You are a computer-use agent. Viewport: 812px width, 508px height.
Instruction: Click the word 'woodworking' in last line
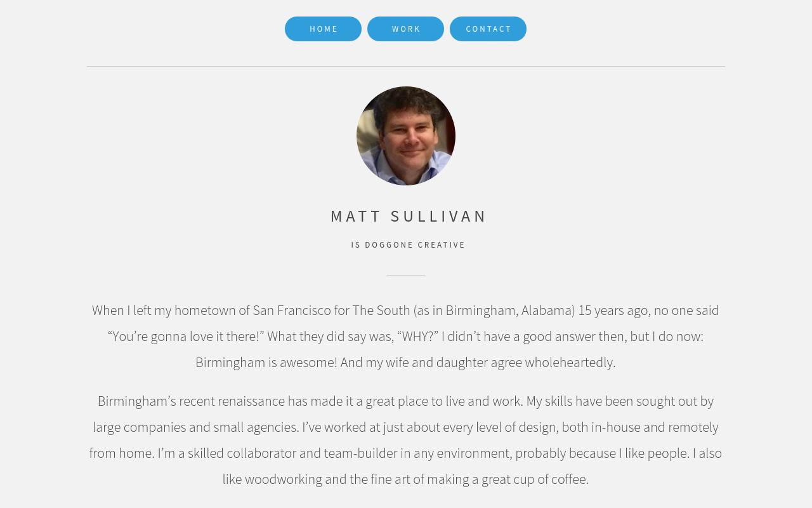pyautogui.click(x=283, y=479)
